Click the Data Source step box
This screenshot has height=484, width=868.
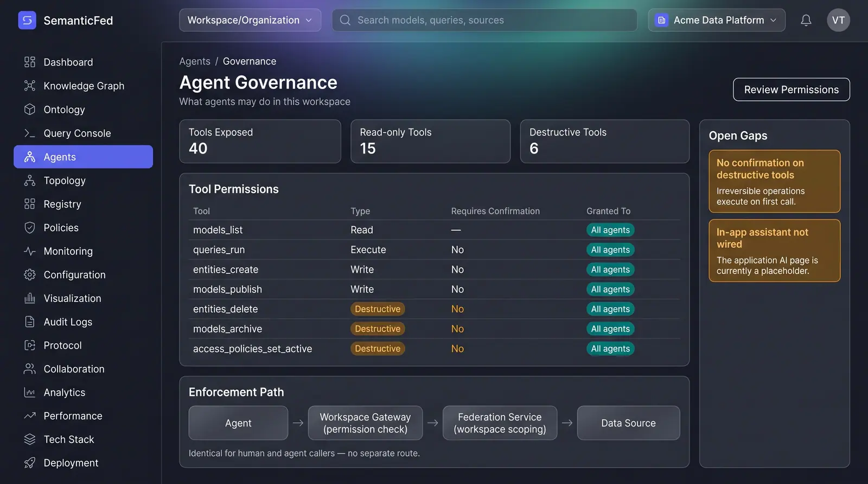click(628, 423)
